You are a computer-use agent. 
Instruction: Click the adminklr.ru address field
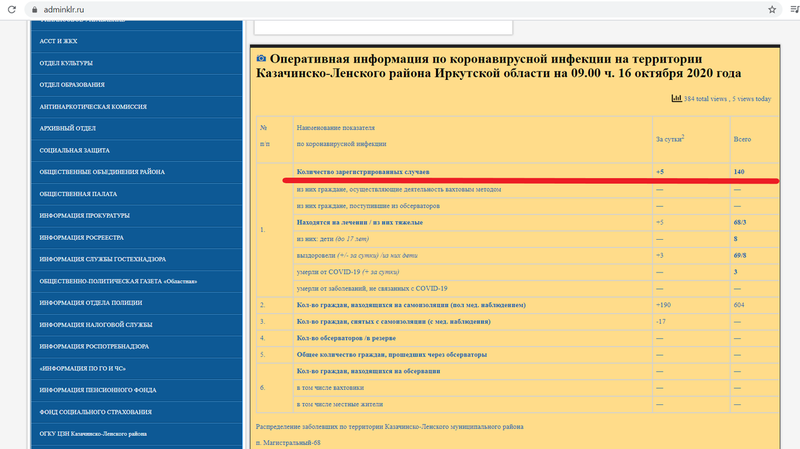[x=403, y=10]
